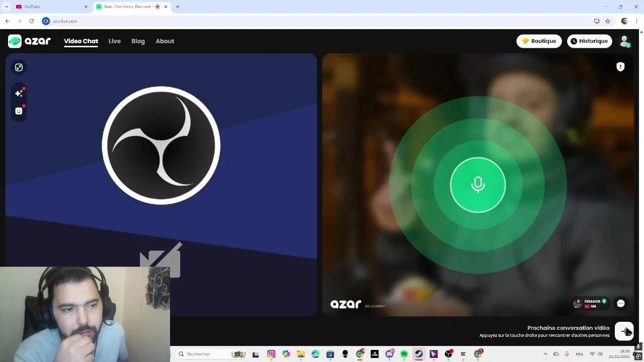
Task: Open the user profile avatar in the Azar header
Action: pos(624,41)
